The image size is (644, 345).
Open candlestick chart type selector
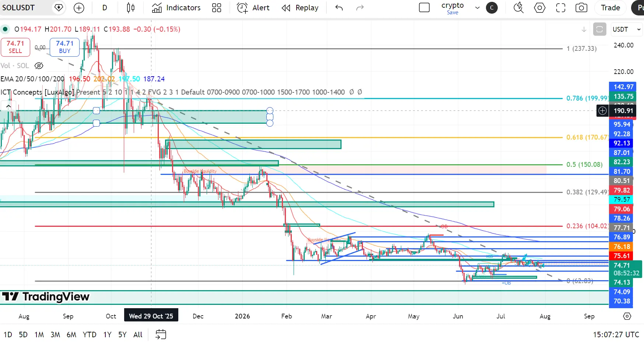[131, 8]
